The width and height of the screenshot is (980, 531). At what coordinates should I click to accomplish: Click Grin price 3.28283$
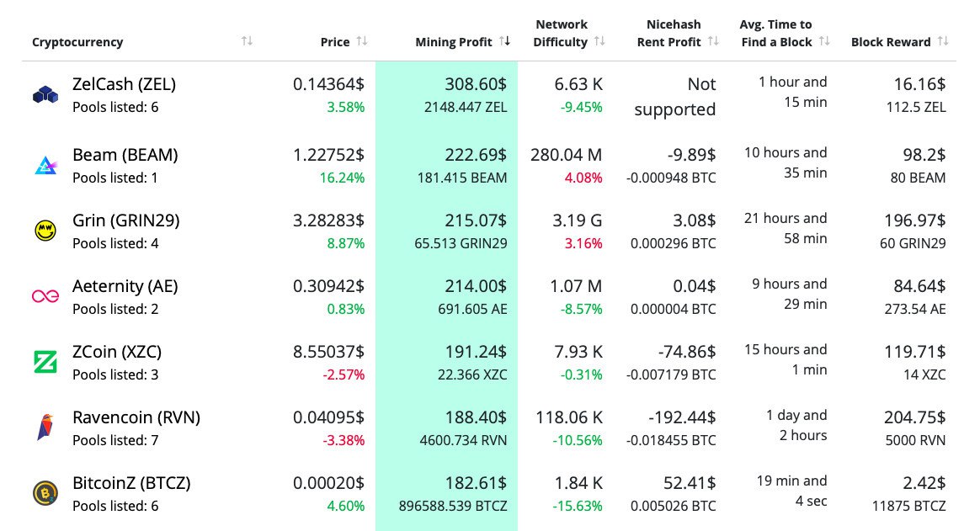click(x=328, y=220)
